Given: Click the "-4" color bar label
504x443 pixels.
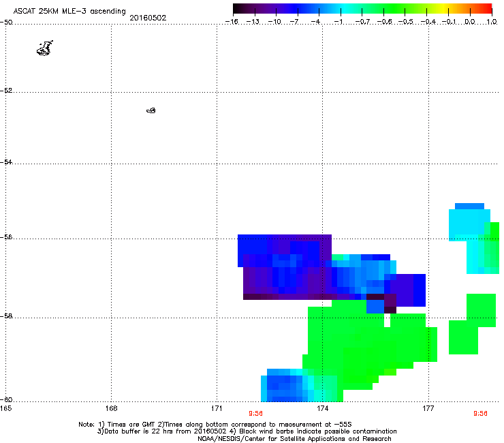Looking at the screenshot, I should 315,22.
